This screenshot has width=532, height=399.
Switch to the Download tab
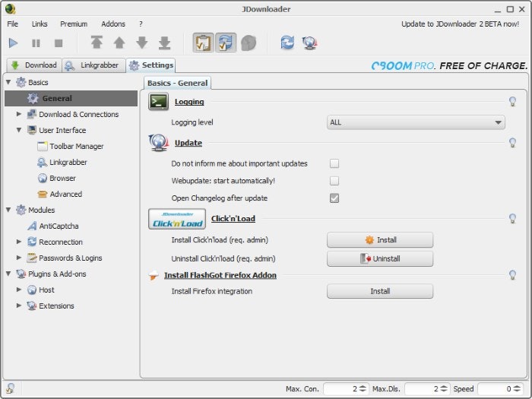(x=34, y=65)
